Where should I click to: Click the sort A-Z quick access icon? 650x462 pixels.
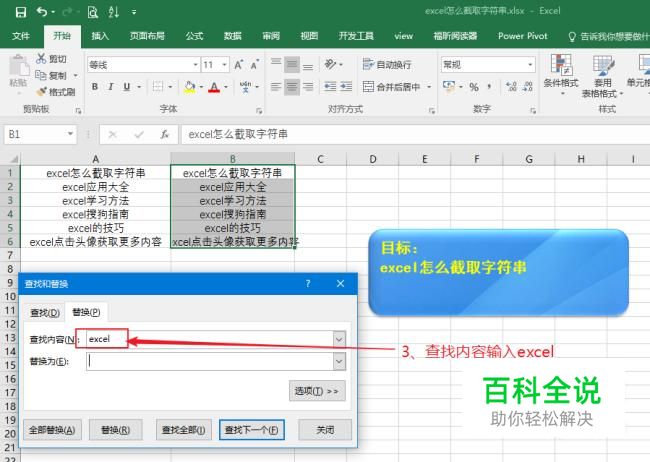(114, 12)
